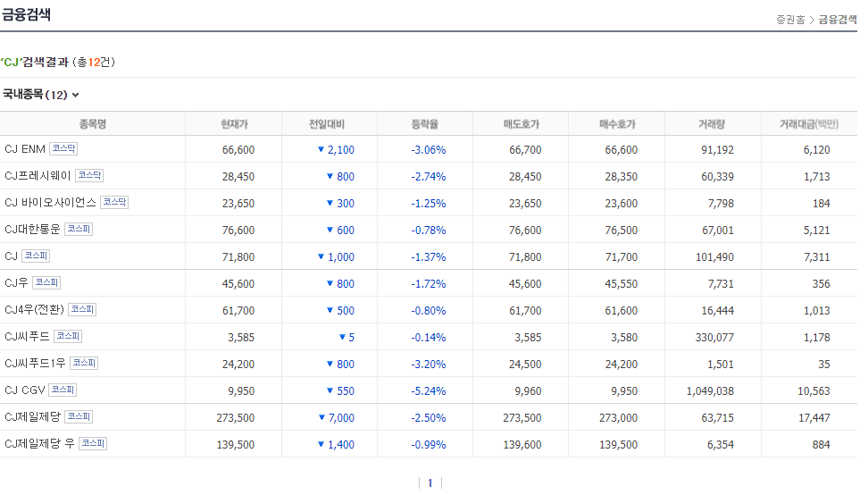Open the CJ씨푸드 stock link
This screenshot has height=495, width=868.
(x=27, y=336)
